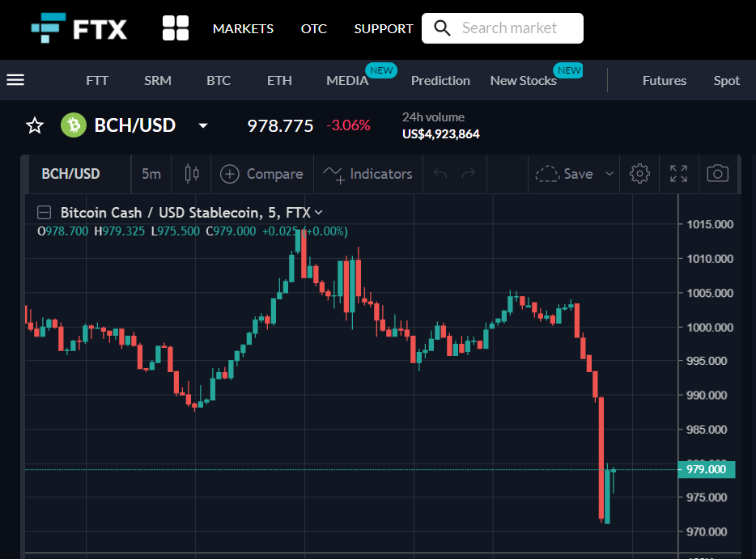The height and width of the screenshot is (559, 756).
Task: Go to MARKETS in the top nav
Action: pyautogui.click(x=243, y=29)
